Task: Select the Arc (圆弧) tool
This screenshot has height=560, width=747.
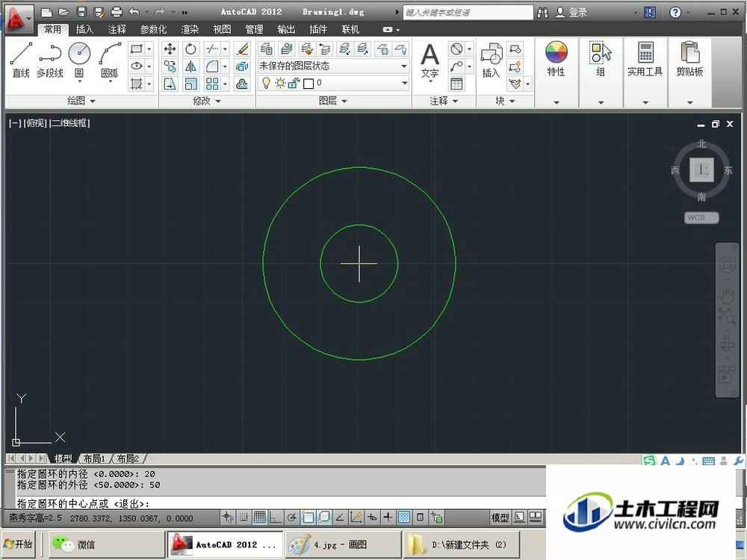Action: pos(110,60)
